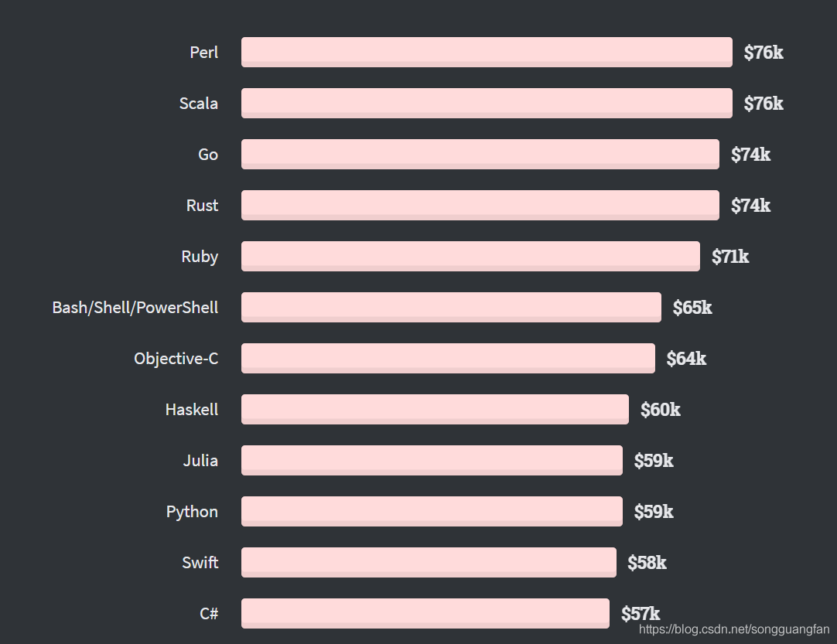Select the Bash/Shell/PowerShell bar
The width and height of the screenshot is (837, 644).
[451, 308]
